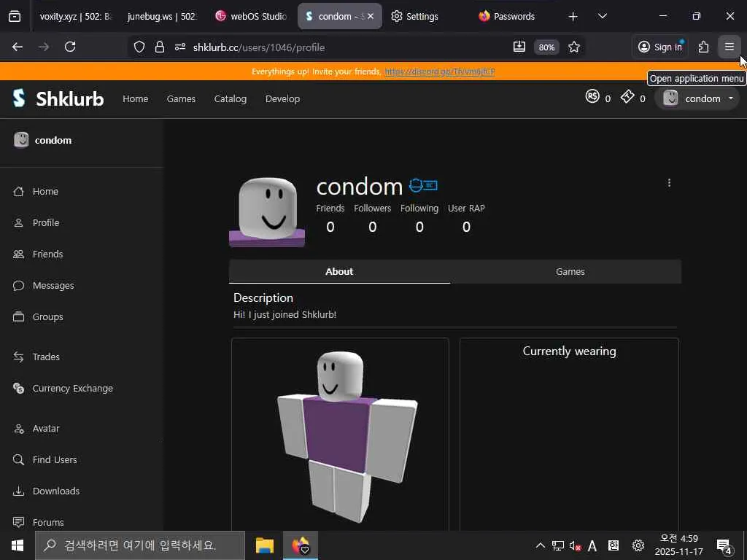Reload the page with the refresh icon
The width and height of the screenshot is (747, 560).
[x=70, y=47]
